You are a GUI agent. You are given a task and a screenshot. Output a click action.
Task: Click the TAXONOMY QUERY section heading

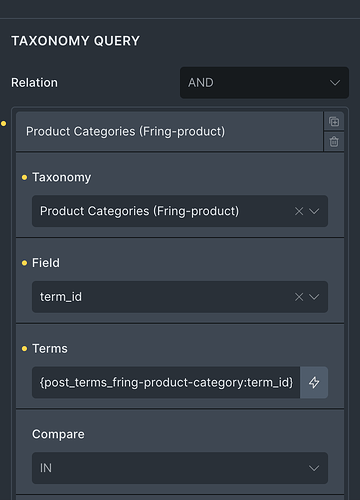[x=75, y=41]
